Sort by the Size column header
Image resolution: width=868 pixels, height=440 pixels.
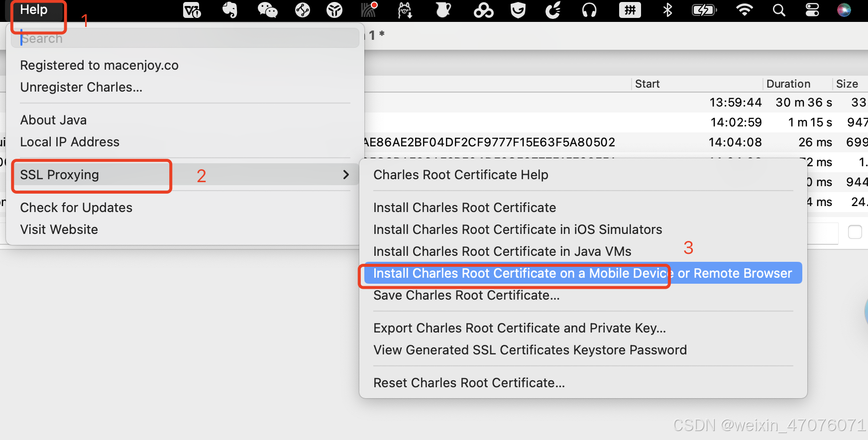(x=850, y=84)
